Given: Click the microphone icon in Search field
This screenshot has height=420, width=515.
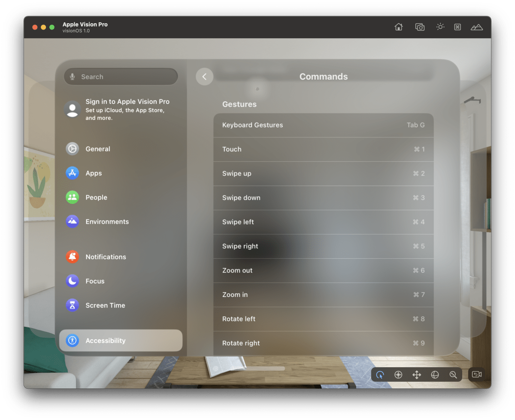Looking at the screenshot, I should 72,77.
